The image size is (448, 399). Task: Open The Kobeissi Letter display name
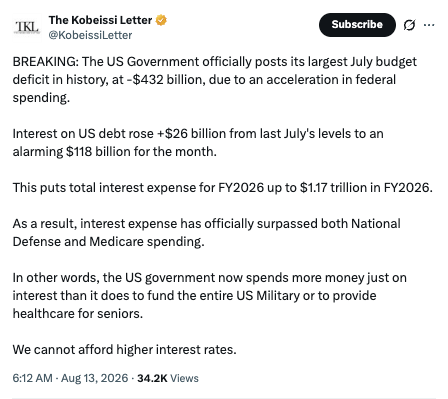[100, 20]
